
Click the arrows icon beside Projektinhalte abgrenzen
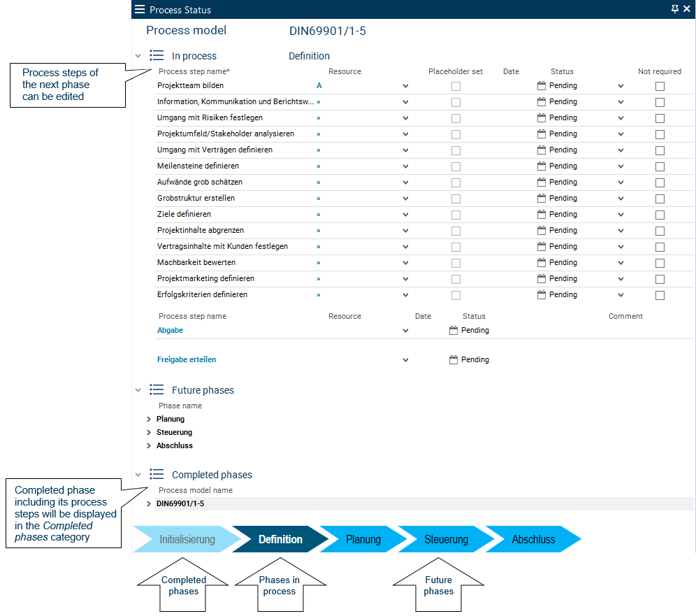click(x=319, y=231)
